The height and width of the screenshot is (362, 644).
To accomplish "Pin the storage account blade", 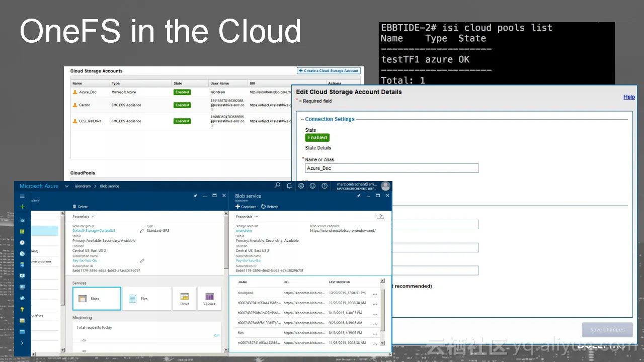I will point(195,196).
